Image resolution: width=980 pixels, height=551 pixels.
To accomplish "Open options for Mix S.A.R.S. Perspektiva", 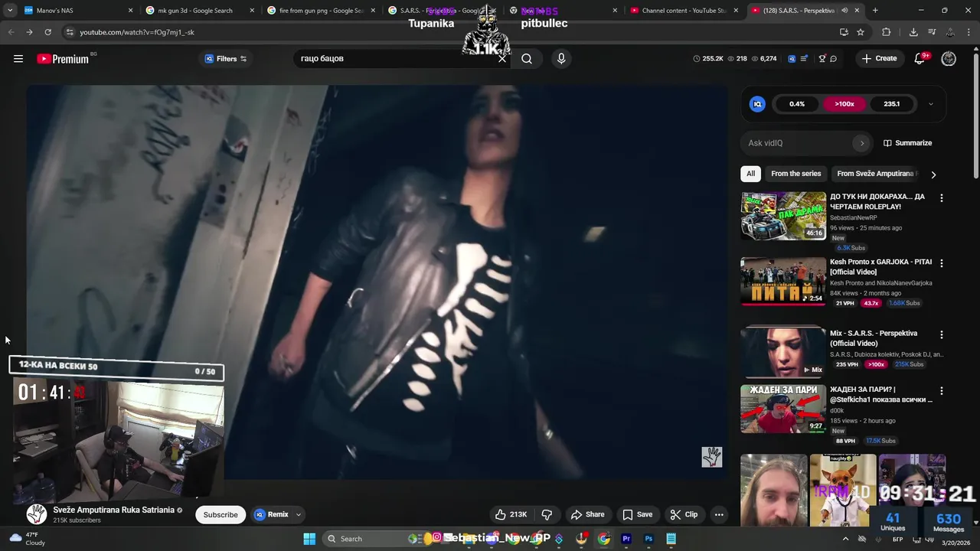I will pos(942,334).
